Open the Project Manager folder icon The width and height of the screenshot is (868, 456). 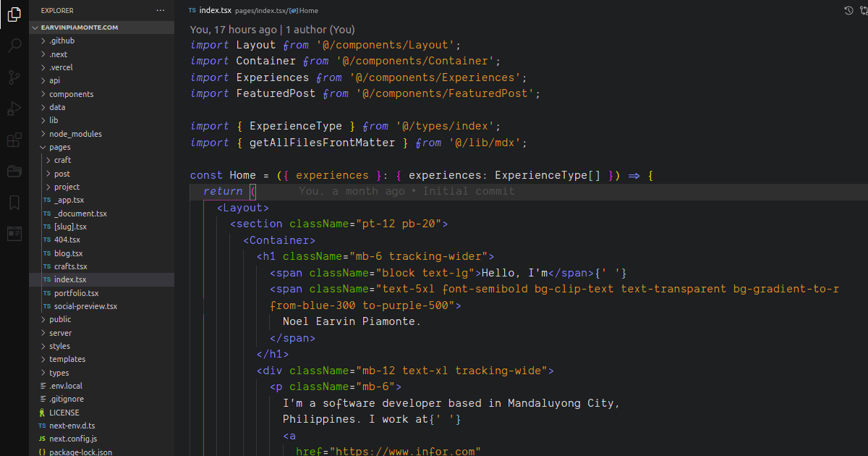[x=14, y=172]
